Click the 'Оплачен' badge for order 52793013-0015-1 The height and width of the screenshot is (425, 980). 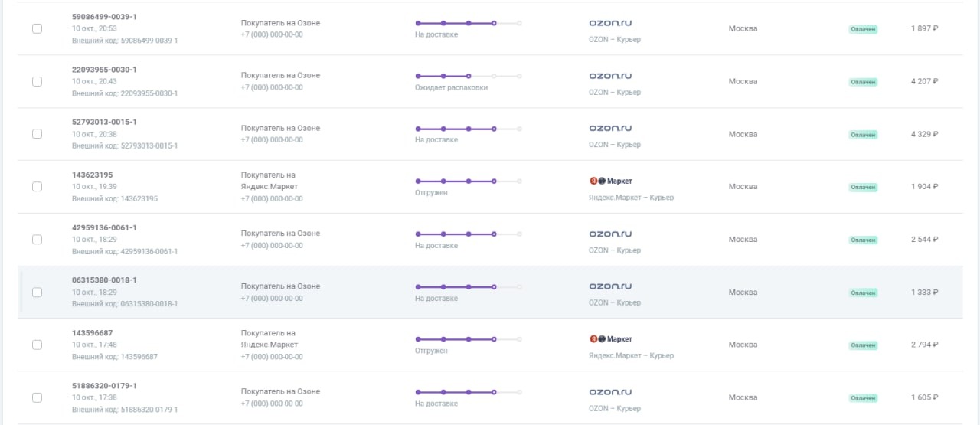(863, 135)
